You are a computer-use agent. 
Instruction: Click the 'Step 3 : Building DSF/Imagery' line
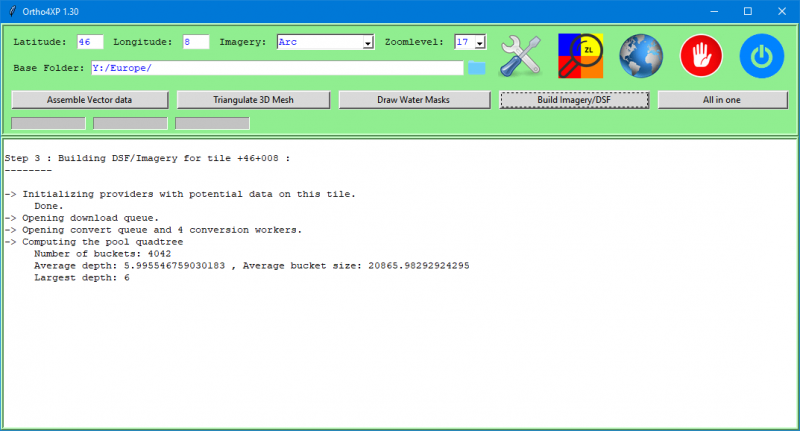click(147, 158)
